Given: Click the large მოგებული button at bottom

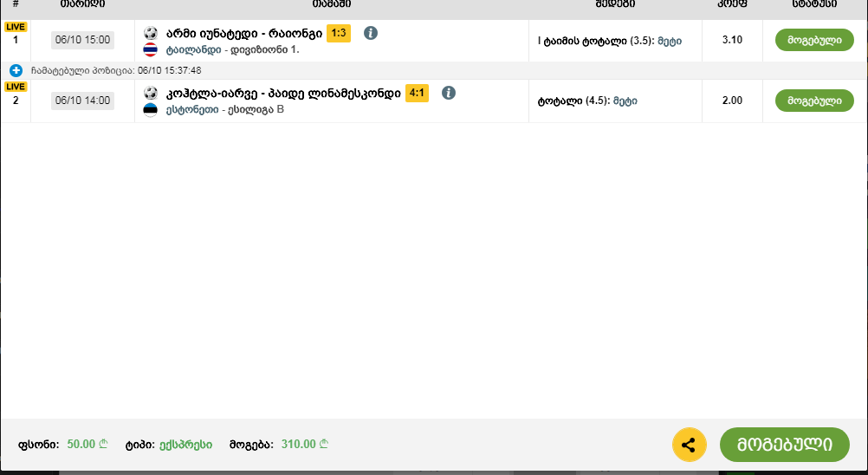Looking at the screenshot, I should coord(785,445).
